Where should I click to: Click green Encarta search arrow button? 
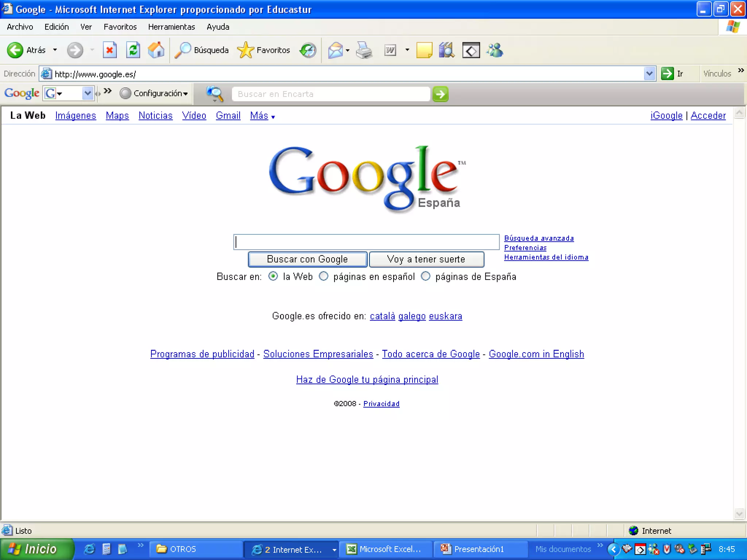441,94
